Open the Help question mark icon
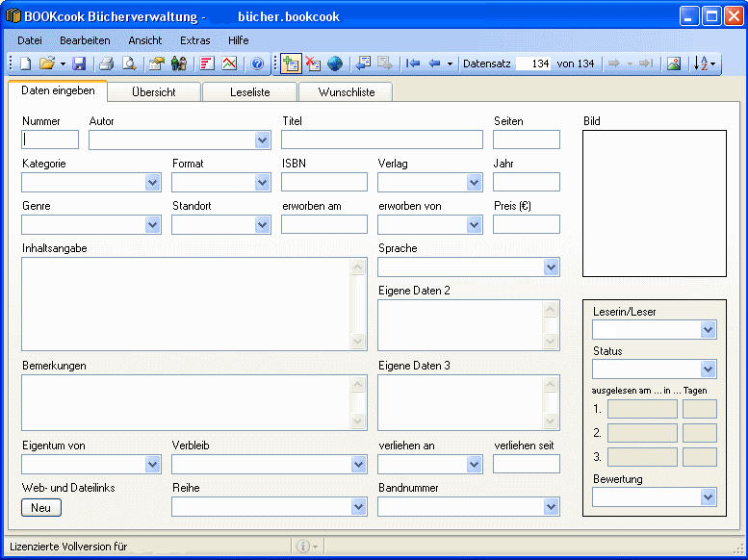 click(257, 64)
